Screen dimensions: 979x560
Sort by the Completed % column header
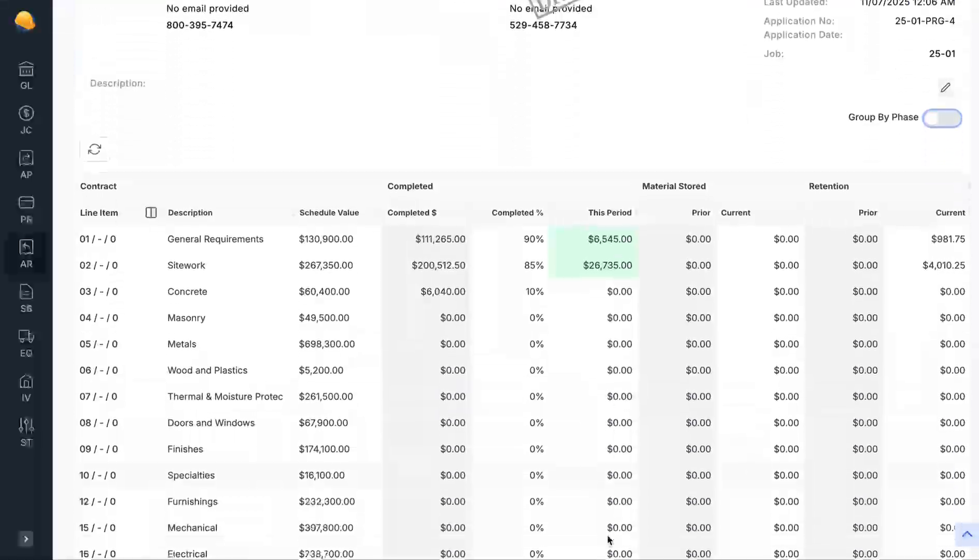pos(517,213)
